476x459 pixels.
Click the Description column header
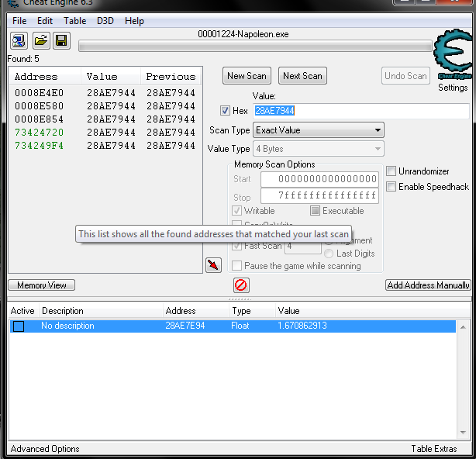[x=101, y=311]
